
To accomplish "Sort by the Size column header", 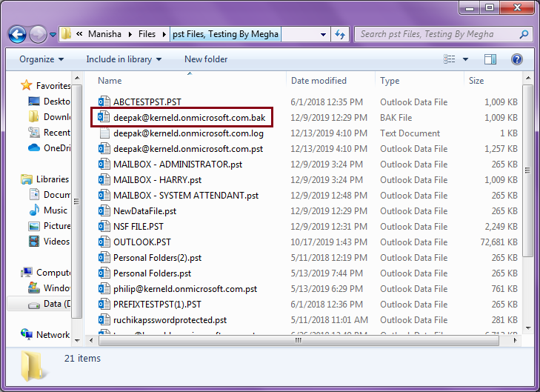I will [x=476, y=81].
